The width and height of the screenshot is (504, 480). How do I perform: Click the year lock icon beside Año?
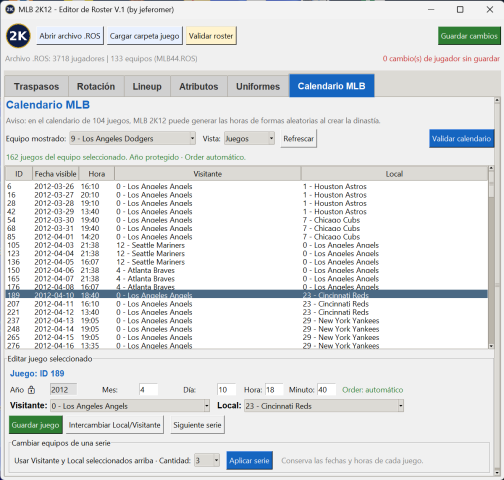coord(31,390)
